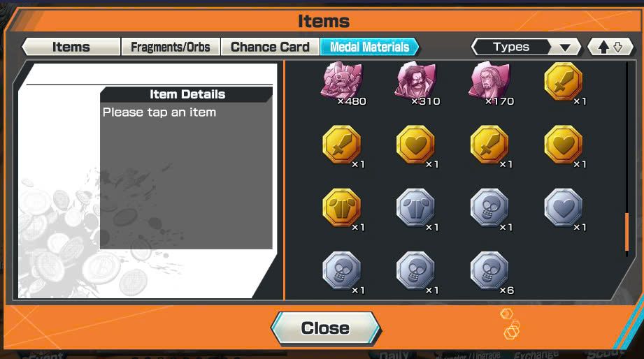Close the Items window

tap(326, 328)
